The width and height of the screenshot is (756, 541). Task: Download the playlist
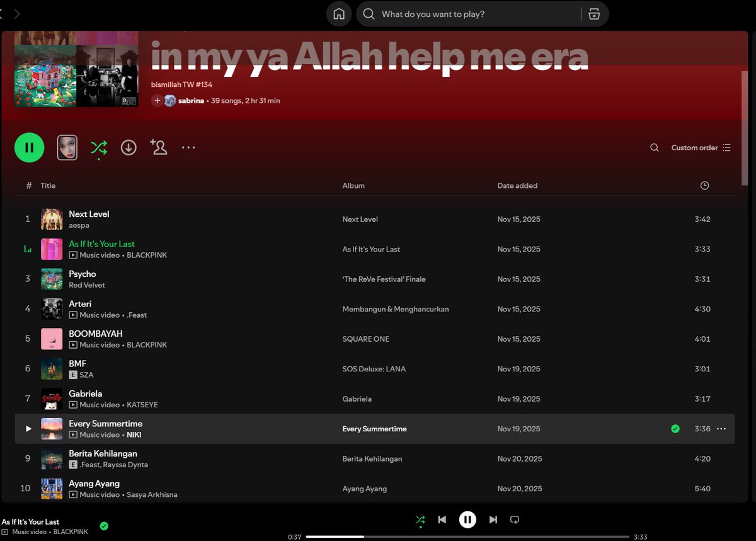pyautogui.click(x=129, y=148)
